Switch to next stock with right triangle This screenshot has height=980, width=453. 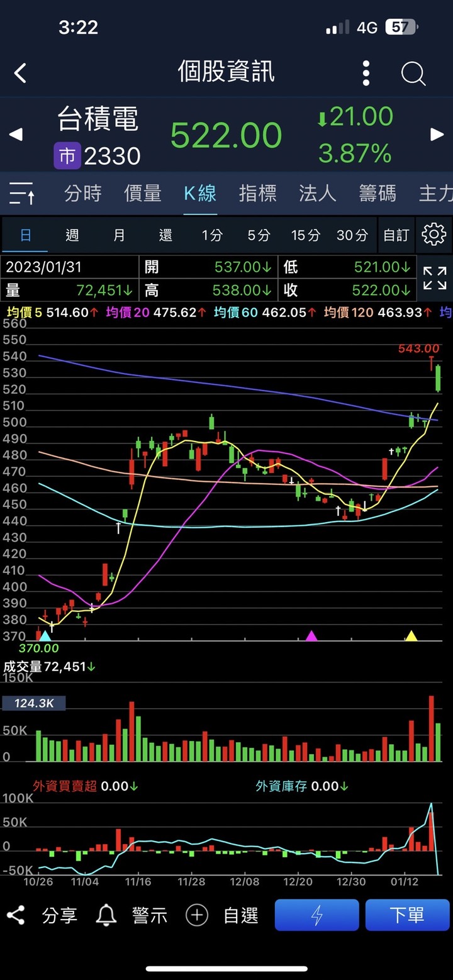[x=437, y=134]
